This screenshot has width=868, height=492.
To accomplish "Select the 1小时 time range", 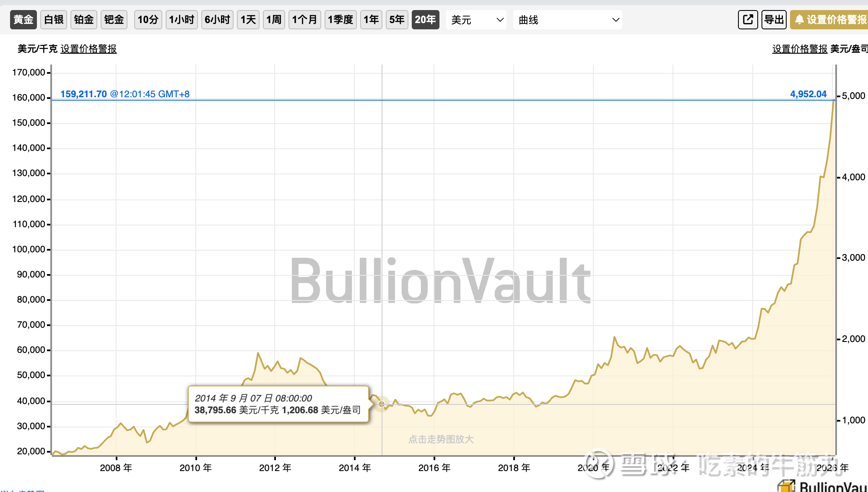I will (x=182, y=20).
